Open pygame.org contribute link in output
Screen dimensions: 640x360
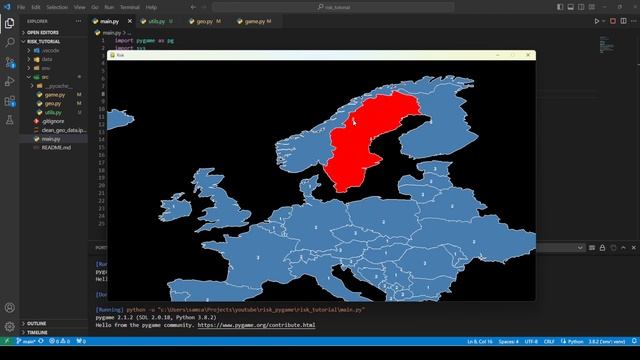coord(256,325)
